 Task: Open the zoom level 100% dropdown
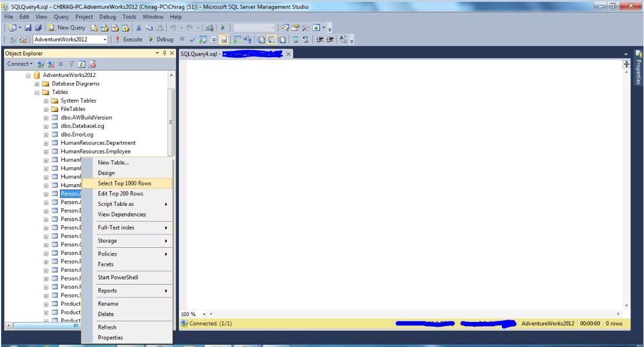[x=202, y=314]
